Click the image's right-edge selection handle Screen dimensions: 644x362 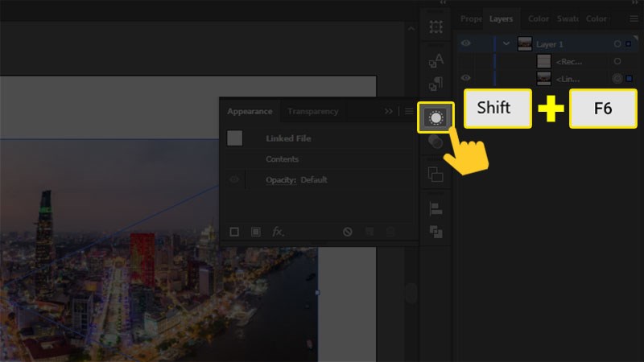317,293
